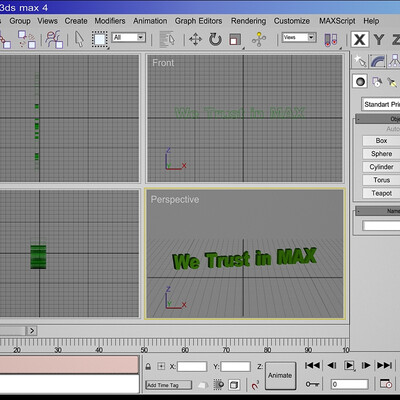Click the Degradation Override cube icon
The width and height of the screenshot is (400, 400).
coord(234,385)
